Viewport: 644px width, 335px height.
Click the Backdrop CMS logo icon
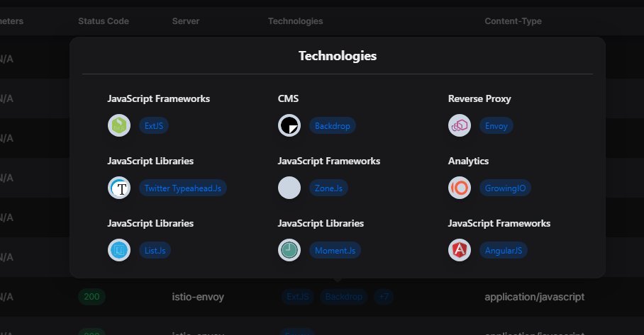click(x=289, y=125)
